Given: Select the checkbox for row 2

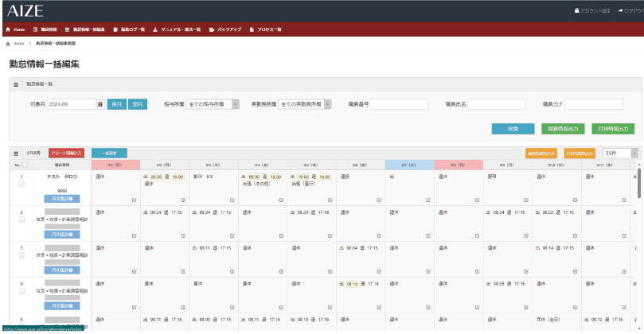Looking at the screenshot, I should coord(21,219).
